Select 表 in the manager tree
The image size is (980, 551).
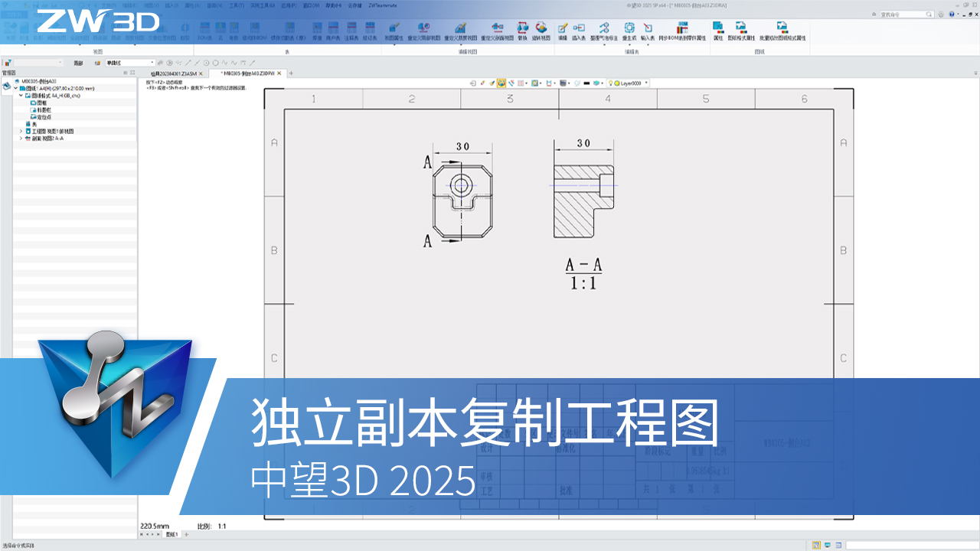point(31,124)
